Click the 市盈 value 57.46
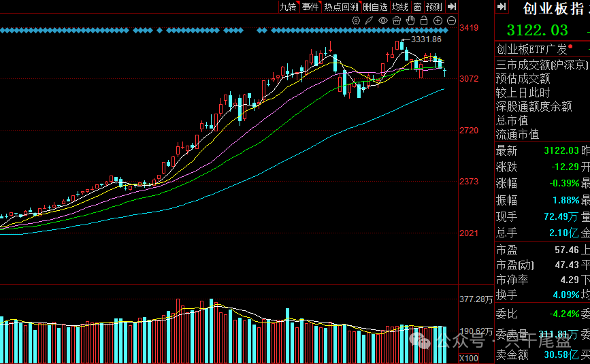The height and width of the screenshot is (364, 590). point(567,250)
